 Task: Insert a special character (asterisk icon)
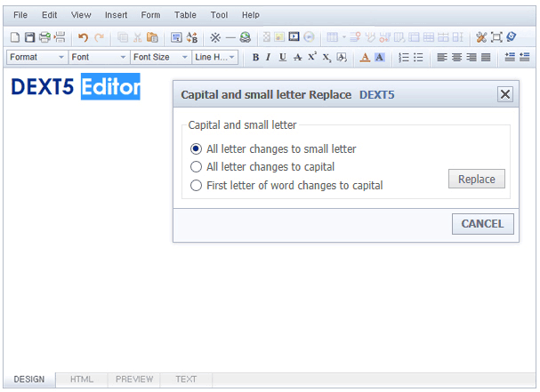(215, 37)
